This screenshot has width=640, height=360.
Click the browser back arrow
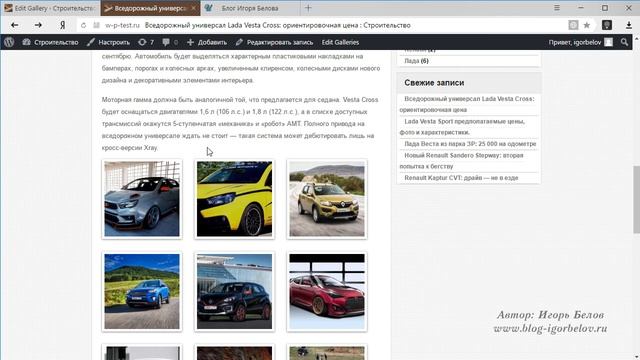click(x=15, y=25)
